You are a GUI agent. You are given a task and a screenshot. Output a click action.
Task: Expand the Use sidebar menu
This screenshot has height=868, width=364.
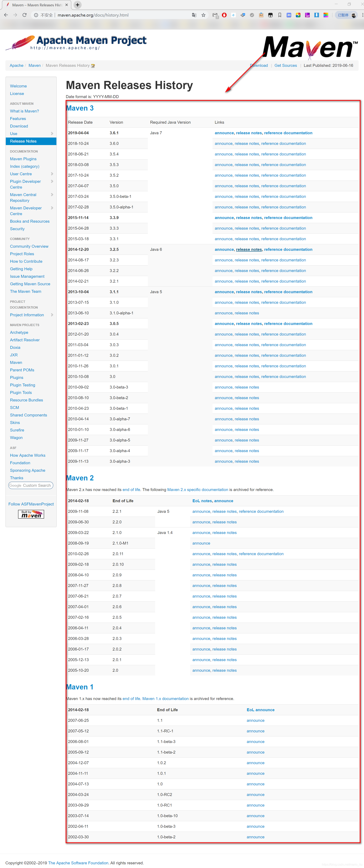tap(52, 134)
